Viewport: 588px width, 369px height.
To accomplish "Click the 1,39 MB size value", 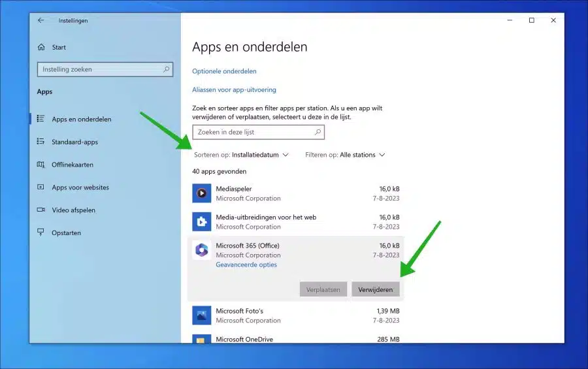I will (387, 311).
